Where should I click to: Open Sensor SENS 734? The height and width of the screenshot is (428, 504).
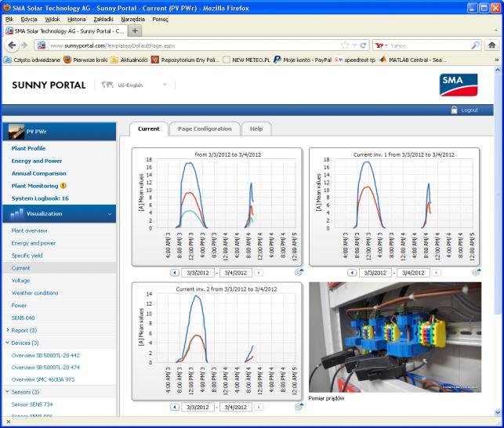(x=32, y=404)
